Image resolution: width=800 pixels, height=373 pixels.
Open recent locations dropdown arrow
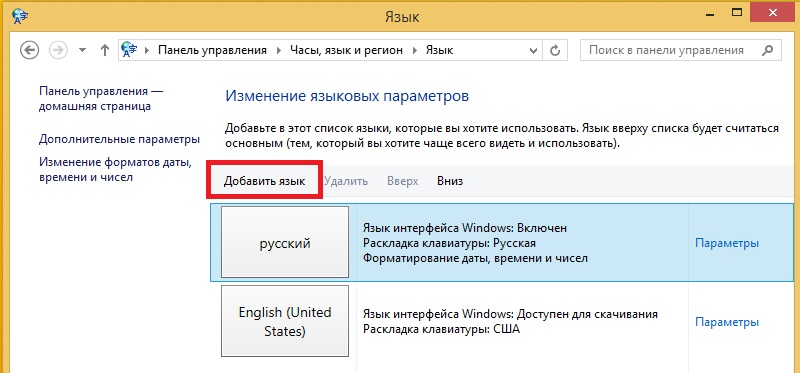(83, 50)
